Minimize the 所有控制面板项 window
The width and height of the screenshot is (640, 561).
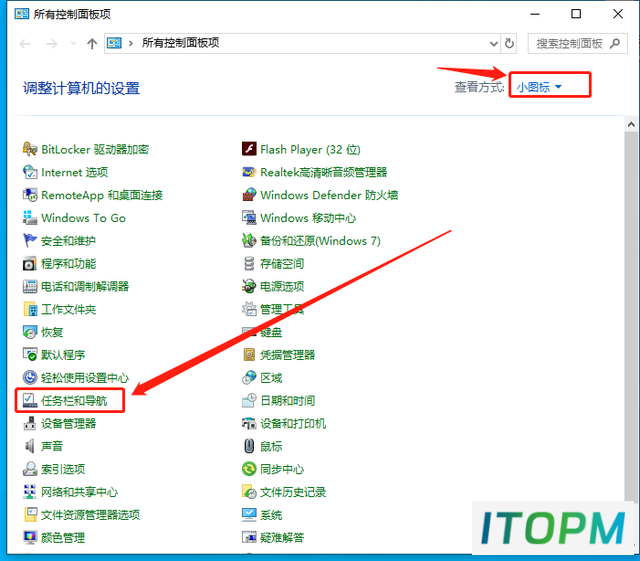click(x=535, y=14)
